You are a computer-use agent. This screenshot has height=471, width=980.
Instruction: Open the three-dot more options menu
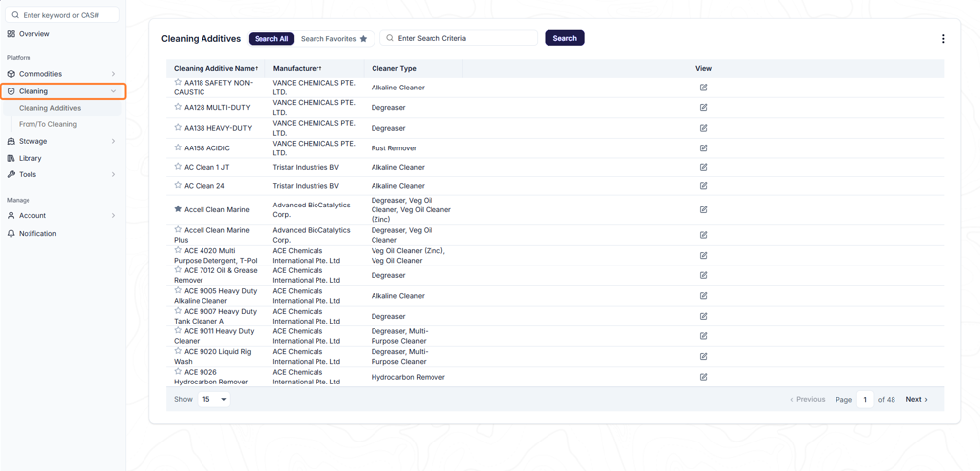[x=943, y=38]
